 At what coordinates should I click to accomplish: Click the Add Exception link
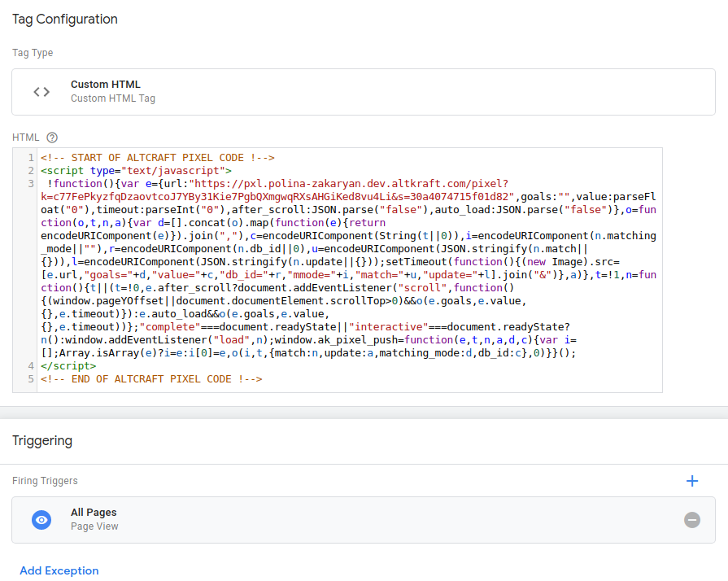[x=59, y=570]
